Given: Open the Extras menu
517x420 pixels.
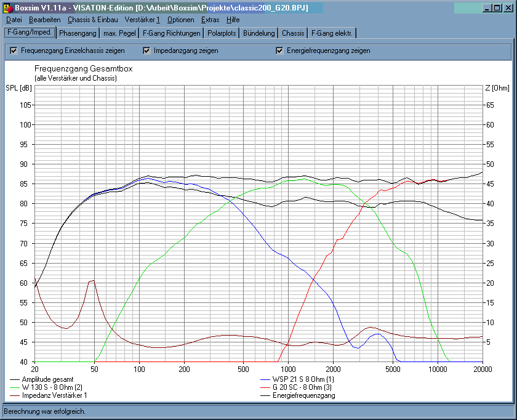Looking at the screenshot, I should [x=210, y=20].
